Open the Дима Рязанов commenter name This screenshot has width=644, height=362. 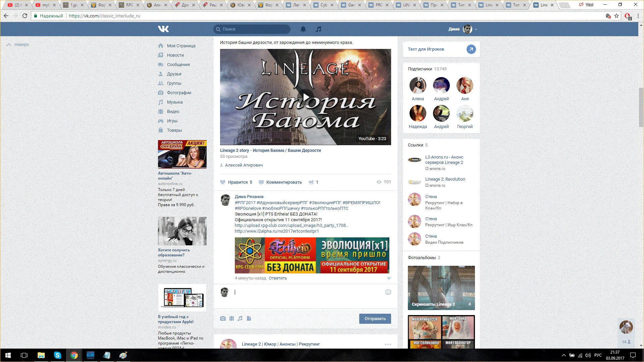click(249, 197)
